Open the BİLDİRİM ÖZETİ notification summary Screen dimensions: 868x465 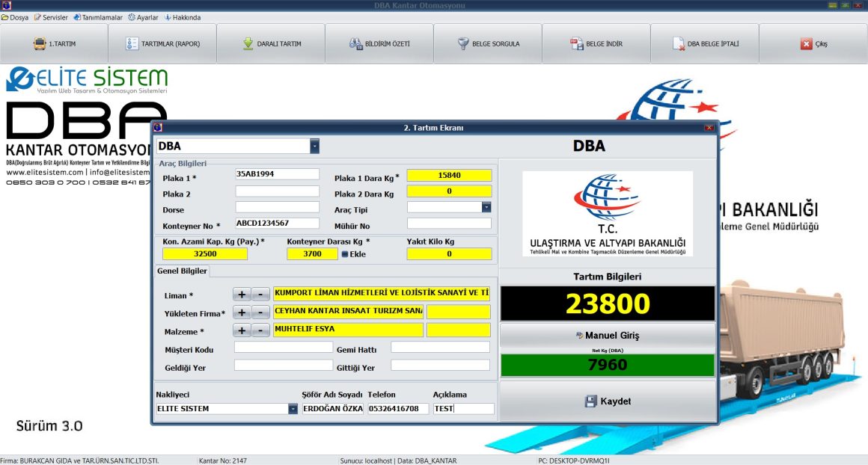pos(379,43)
